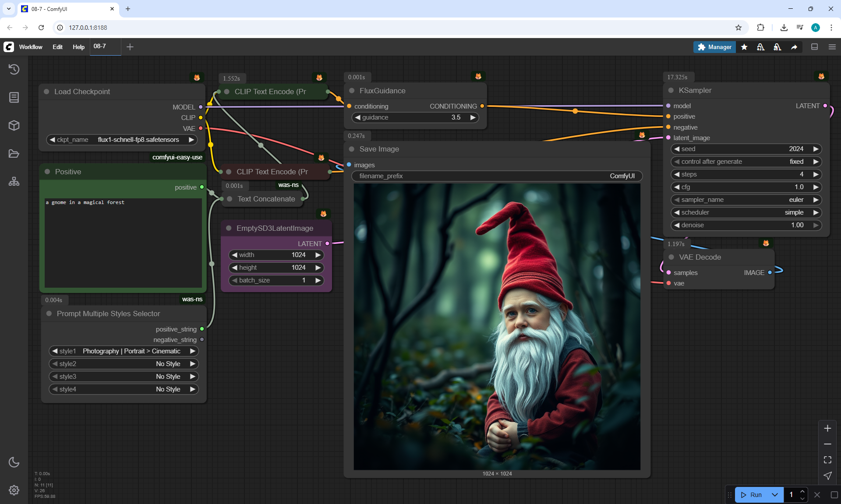Click the share arrow icon in toolbar
This screenshot has height=504, width=841.
pyautogui.click(x=794, y=47)
